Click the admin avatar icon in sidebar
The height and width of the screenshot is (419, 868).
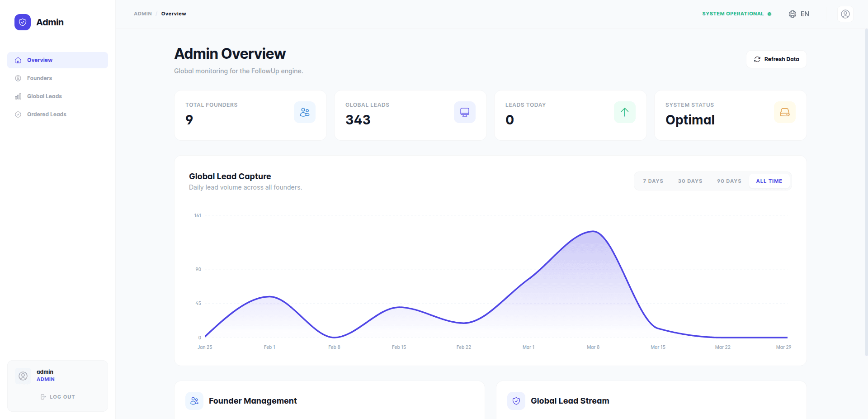(x=23, y=376)
